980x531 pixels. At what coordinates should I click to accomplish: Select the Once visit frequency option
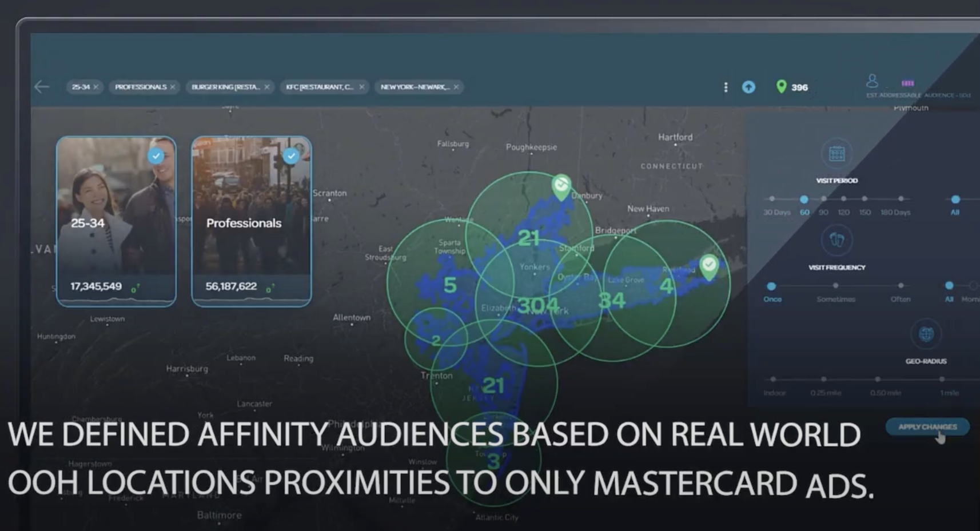tap(771, 286)
